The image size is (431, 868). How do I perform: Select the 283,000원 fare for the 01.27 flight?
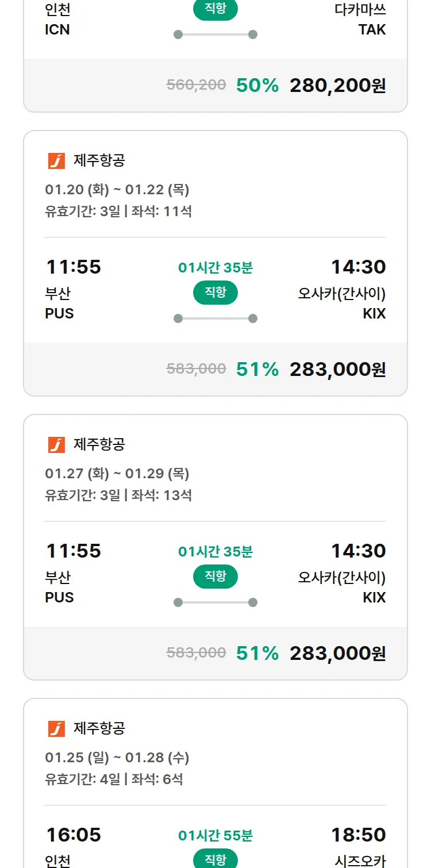click(337, 654)
